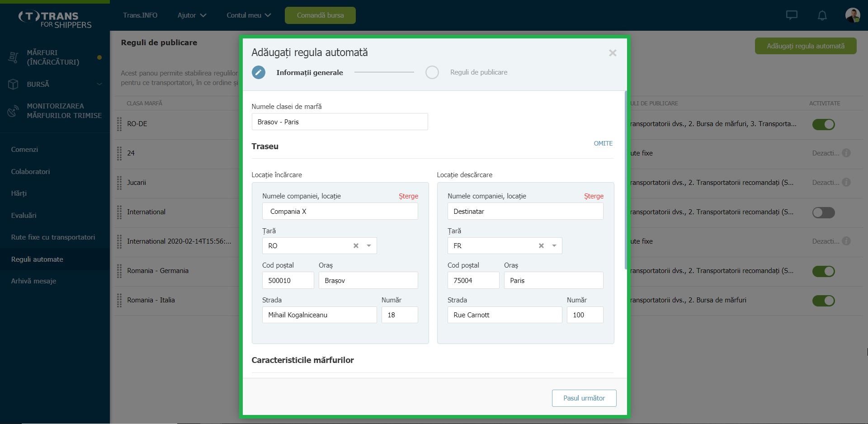Click the Rue Carnott street field
The width and height of the screenshot is (868, 424).
tap(505, 315)
